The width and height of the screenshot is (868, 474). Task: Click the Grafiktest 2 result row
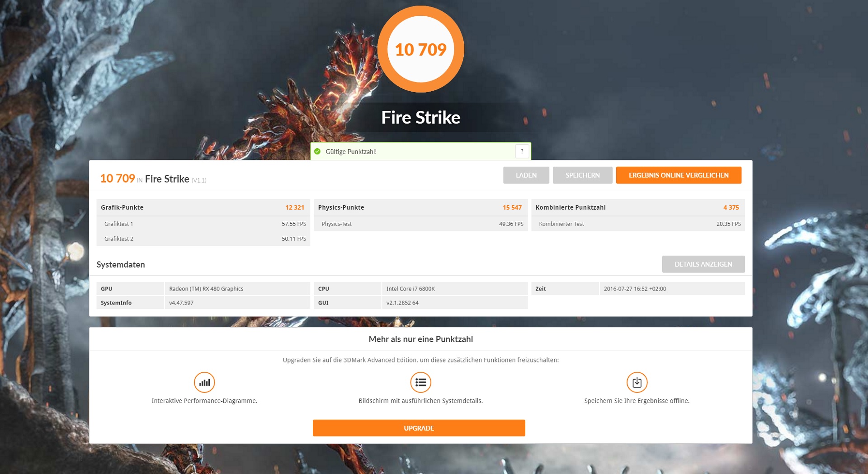point(203,239)
